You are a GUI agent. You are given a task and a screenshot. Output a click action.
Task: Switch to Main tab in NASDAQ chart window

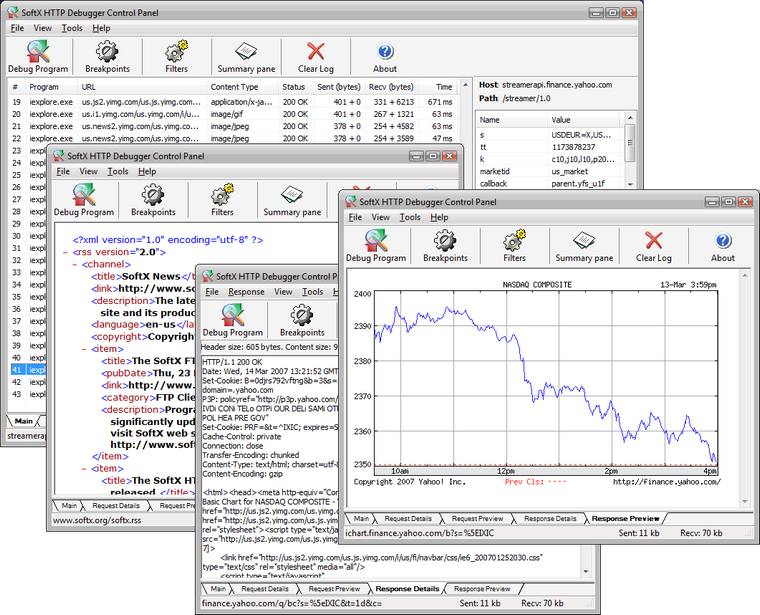(361, 519)
